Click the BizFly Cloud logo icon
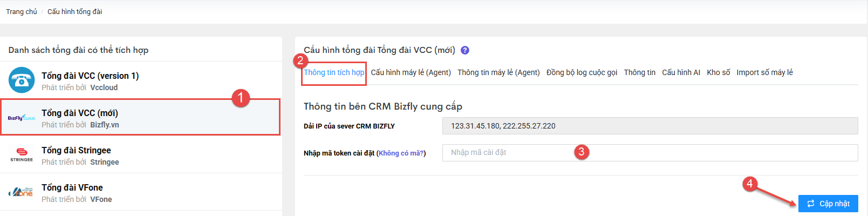 [x=22, y=118]
